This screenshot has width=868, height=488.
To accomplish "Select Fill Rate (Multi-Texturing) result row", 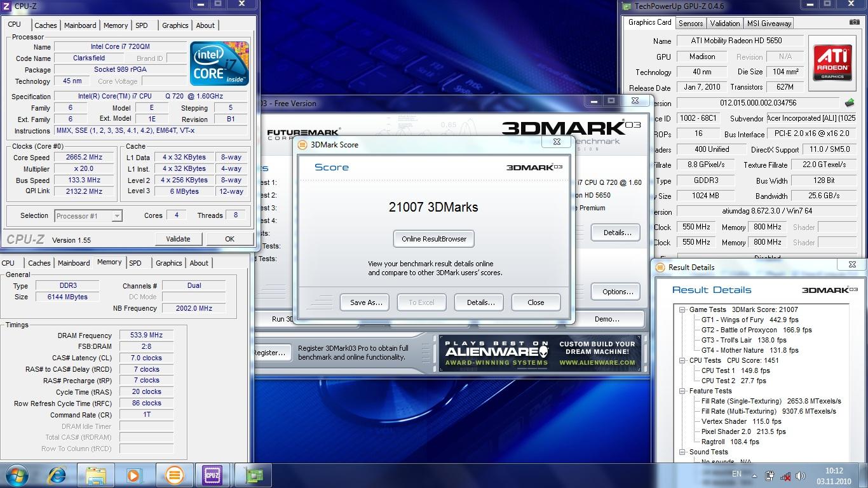I will tap(769, 411).
